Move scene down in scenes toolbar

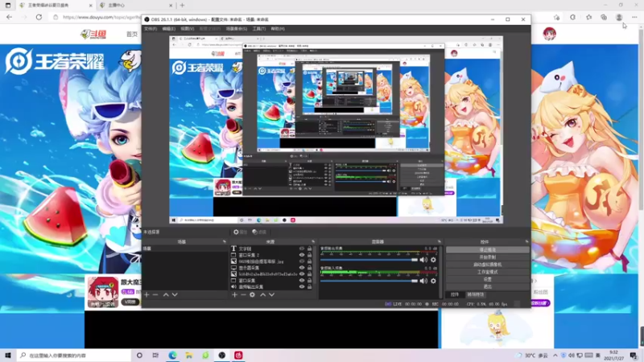[175, 294]
